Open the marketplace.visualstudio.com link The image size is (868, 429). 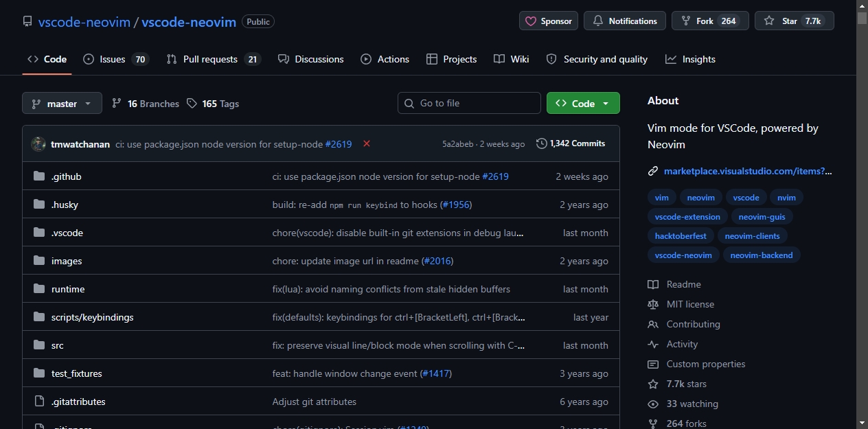pos(748,171)
